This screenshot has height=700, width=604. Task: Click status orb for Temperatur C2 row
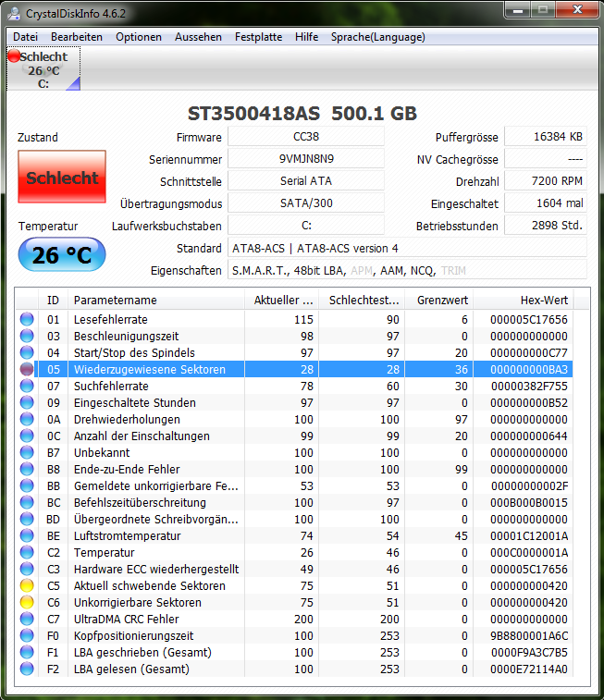(x=27, y=552)
